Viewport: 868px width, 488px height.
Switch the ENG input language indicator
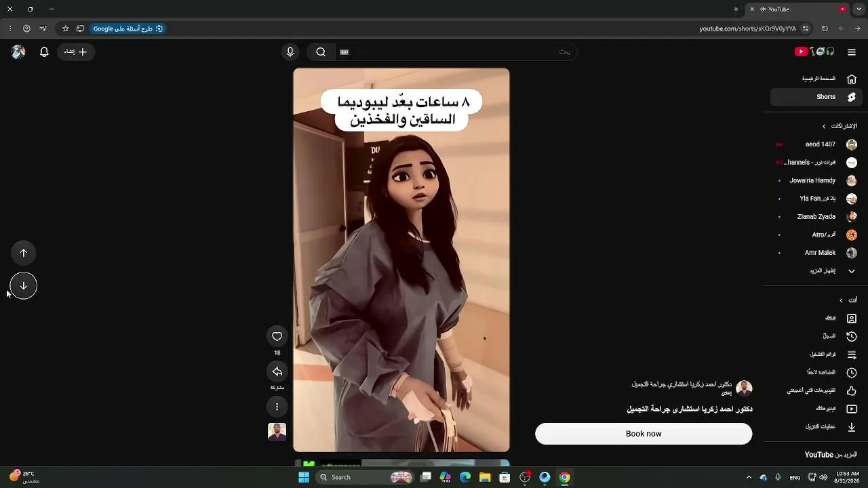point(795,477)
